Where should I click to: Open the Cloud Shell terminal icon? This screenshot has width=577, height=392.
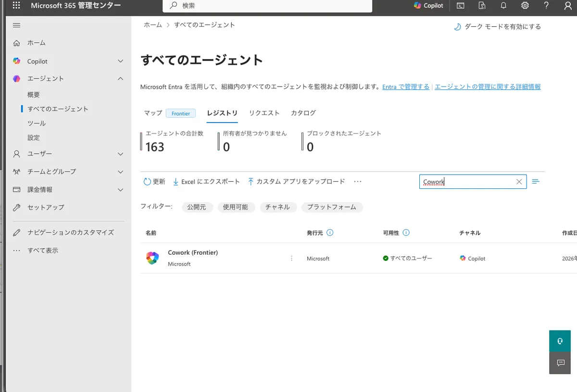[x=461, y=6]
